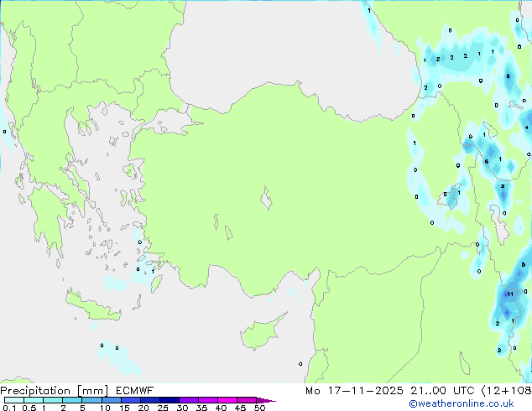
Task: Click the '17-11-2025' forecast date
Action: pyautogui.click(x=365, y=391)
